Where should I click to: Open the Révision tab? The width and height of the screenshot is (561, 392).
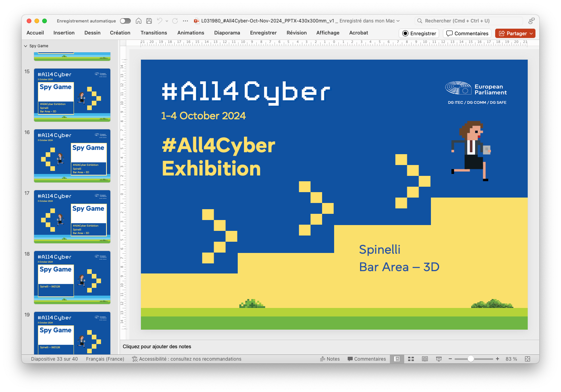point(297,33)
